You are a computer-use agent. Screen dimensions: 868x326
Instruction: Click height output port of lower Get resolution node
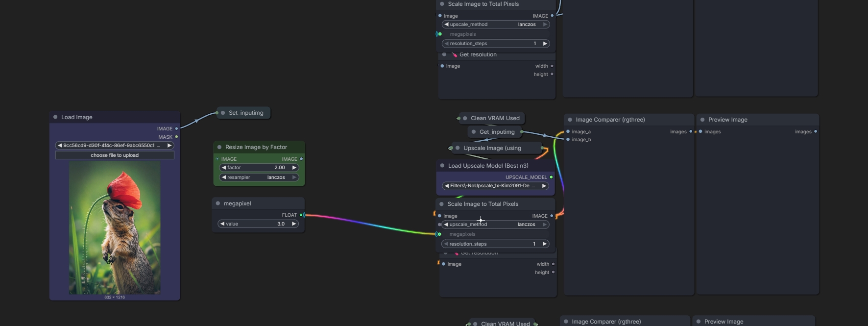[x=553, y=272]
